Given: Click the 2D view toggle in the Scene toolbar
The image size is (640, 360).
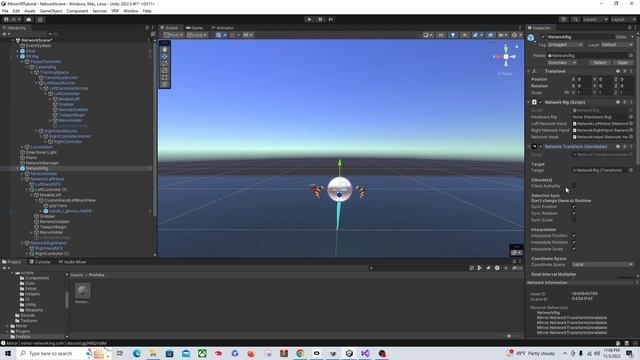Looking at the screenshot, I should tap(441, 35).
